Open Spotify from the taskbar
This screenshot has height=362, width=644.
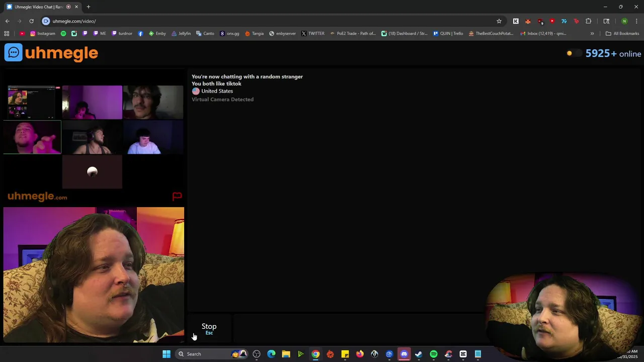(x=434, y=354)
